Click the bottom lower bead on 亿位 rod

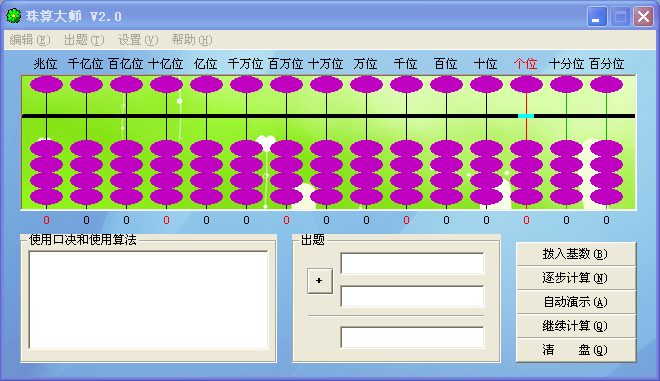206,197
